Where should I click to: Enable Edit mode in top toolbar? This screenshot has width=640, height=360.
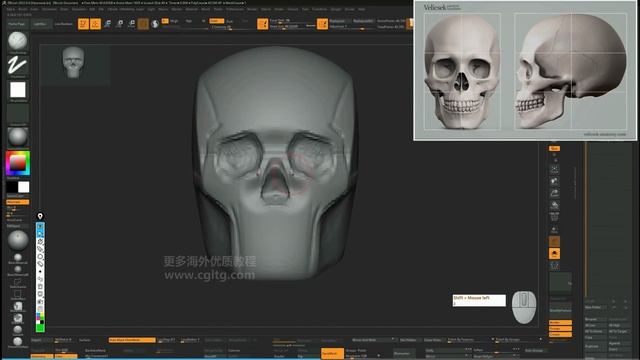[x=83, y=24]
